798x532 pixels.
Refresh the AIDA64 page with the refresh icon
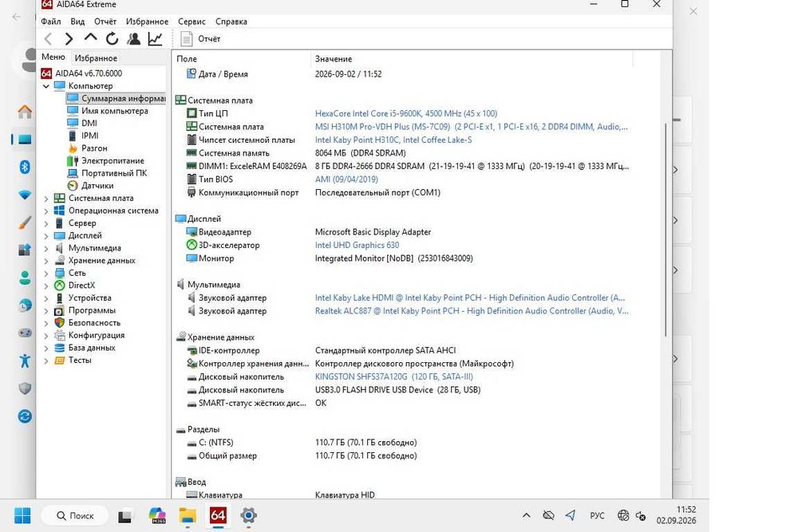coord(112,38)
